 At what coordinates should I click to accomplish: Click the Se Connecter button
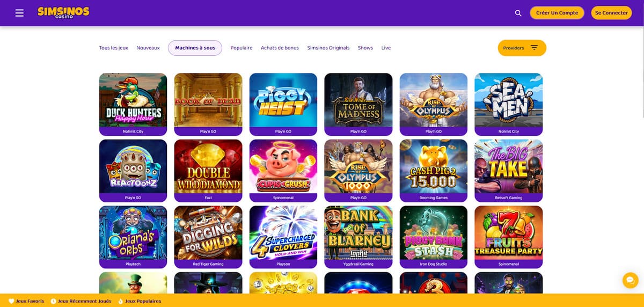pos(611,13)
